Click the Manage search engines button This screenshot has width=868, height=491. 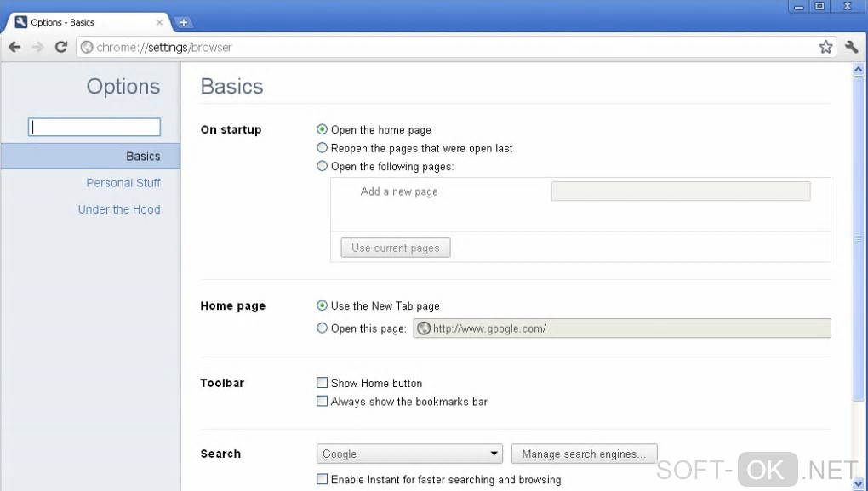[584, 454]
